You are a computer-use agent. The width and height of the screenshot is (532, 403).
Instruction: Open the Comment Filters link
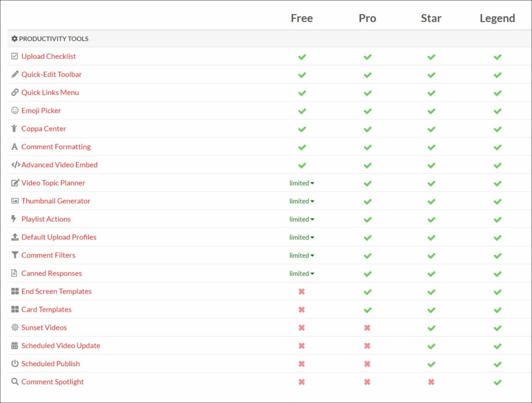click(x=48, y=255)
